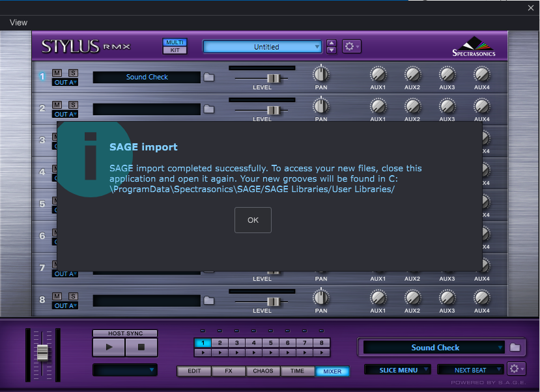Open part 8 OUT A output dropdown
The image size is (540, 392).
pos(65,305)
